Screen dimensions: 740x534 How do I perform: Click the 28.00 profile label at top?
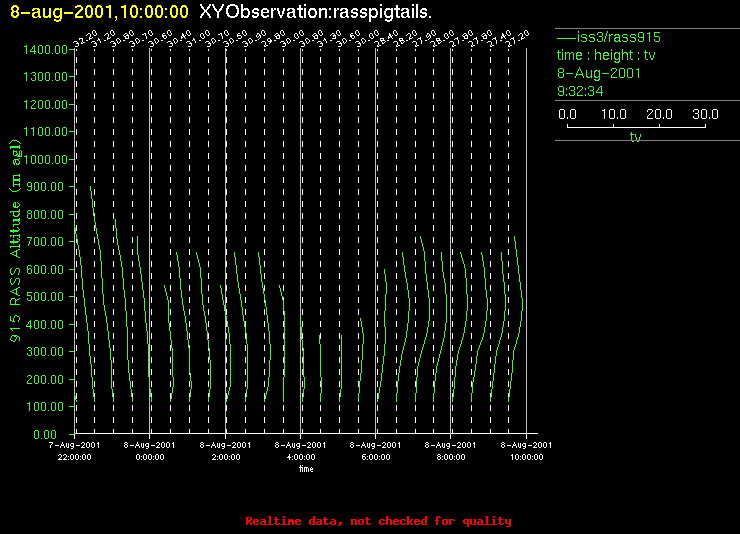[x=443, y=38]
